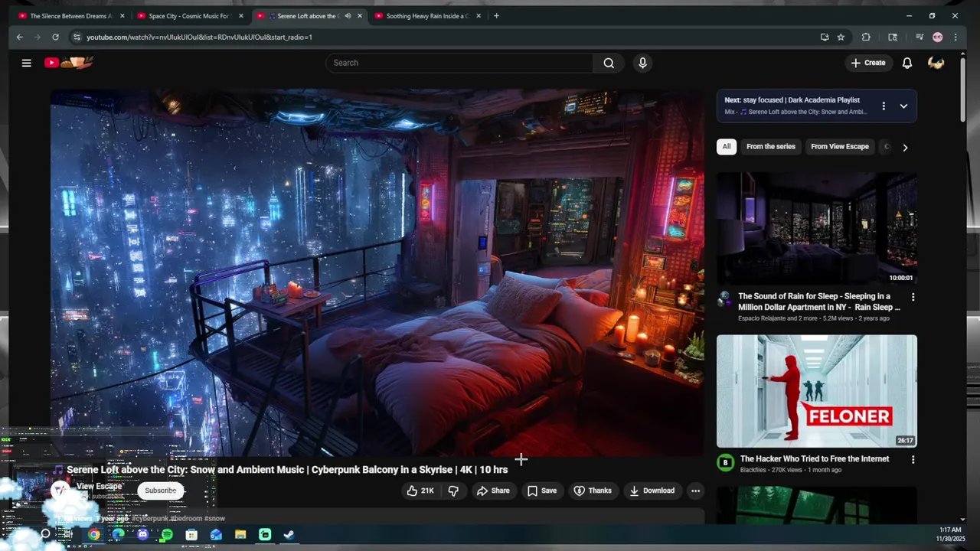Image resolution: width=980 pixels, height=551 pixels.
Task: Open Spotify from the taskbar
Action: [x=167, y=535]
